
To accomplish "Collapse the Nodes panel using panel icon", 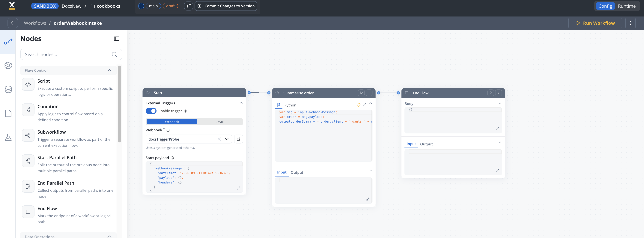I will pos(117,38).
